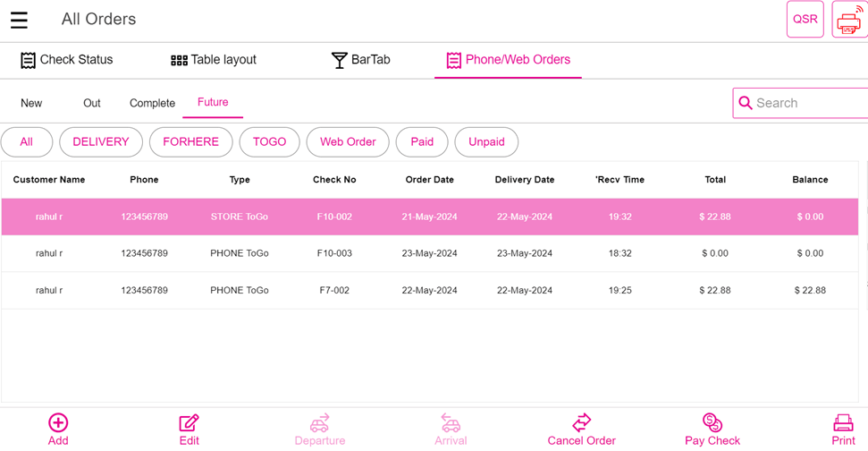Open the BarTab tab

[360, 60]
